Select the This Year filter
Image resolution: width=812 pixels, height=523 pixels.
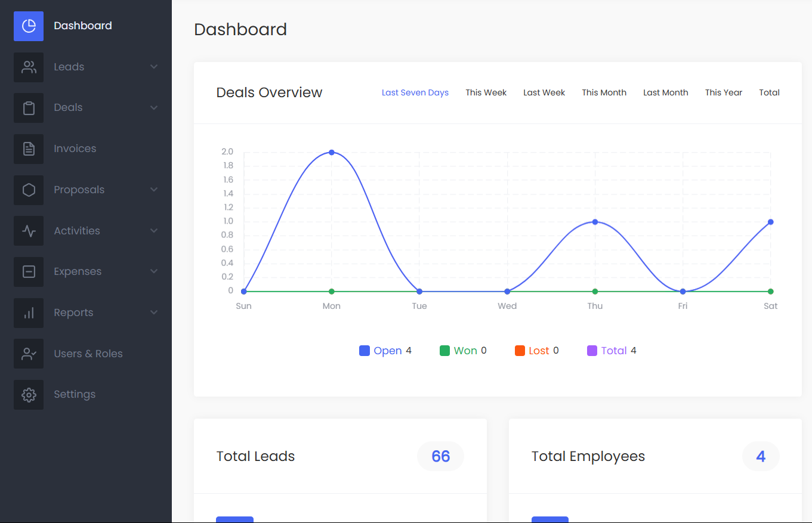coord(724,92)
